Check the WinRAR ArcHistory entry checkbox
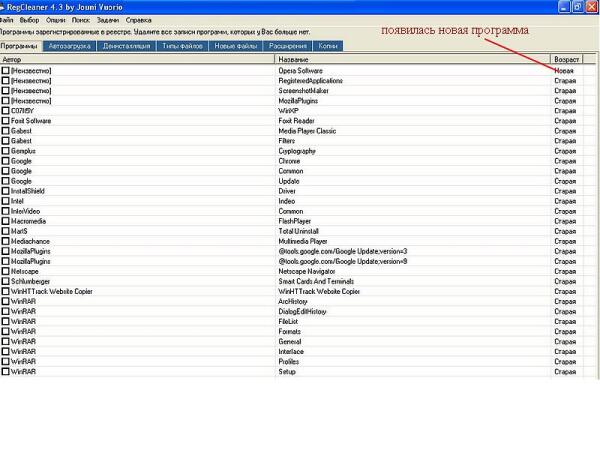Screen dimensions: 600x450 coord(6,301)
